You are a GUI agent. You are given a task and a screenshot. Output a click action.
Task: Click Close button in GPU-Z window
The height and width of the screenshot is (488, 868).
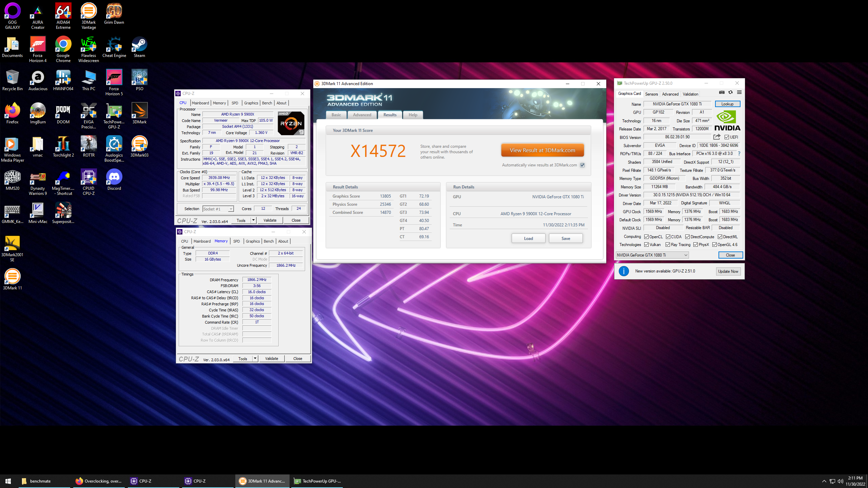point(730,255)
